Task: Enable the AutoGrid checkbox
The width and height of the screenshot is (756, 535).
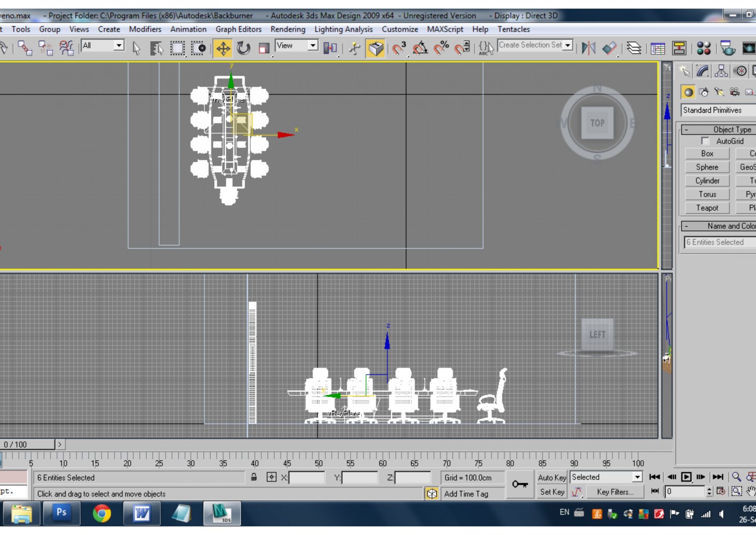Action: click(x=705, y=141)
